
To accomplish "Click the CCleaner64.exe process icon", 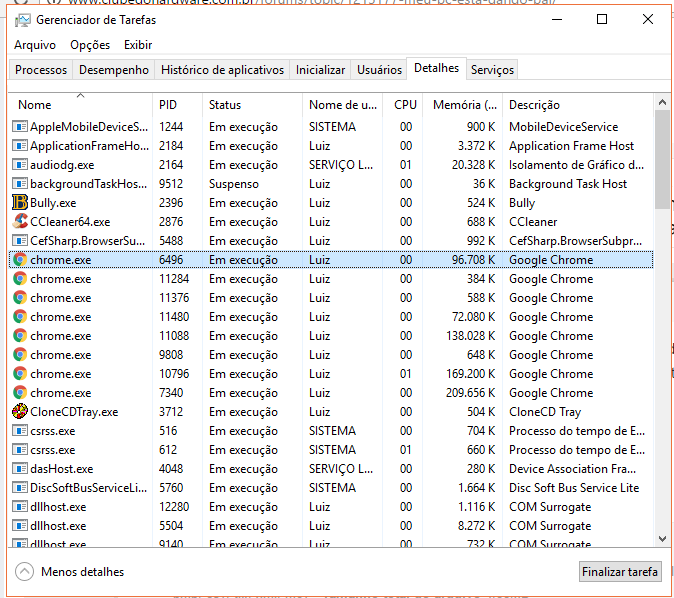I will [x=20, y=221].
